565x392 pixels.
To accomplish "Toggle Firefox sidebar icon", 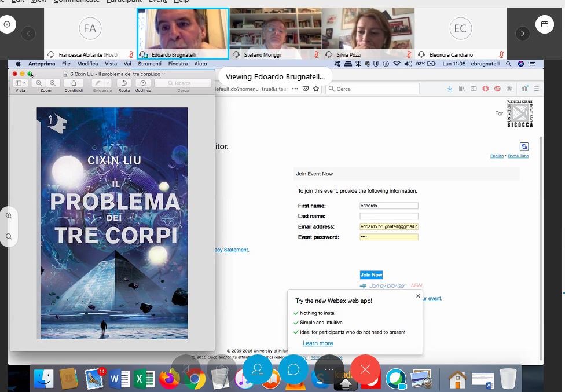I will coord(474,89).
